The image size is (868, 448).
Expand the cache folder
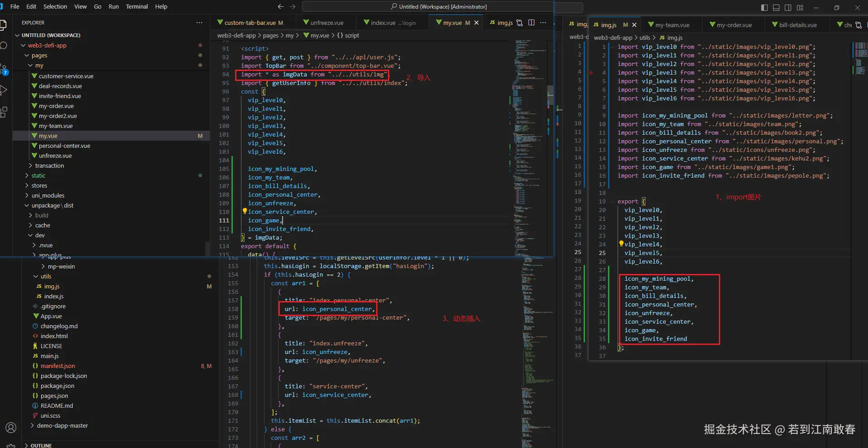30,225
